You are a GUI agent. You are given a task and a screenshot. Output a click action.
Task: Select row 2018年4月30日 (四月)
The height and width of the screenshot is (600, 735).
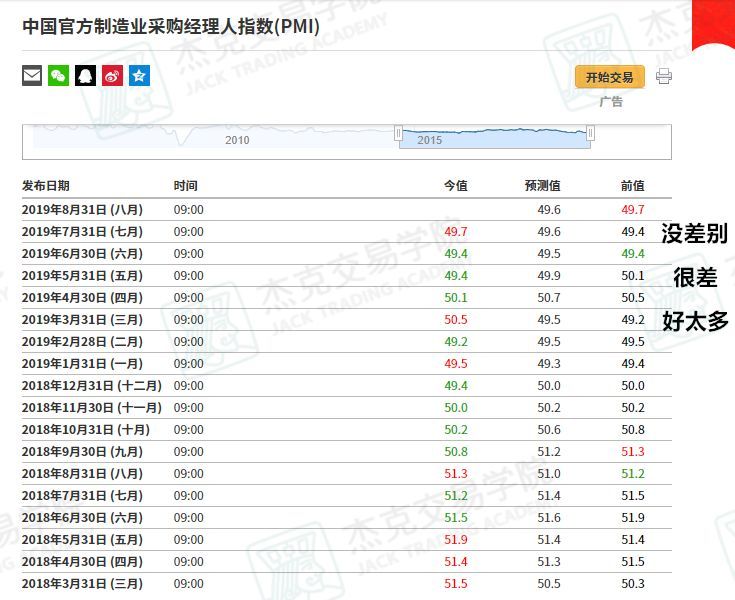[347, 562]
